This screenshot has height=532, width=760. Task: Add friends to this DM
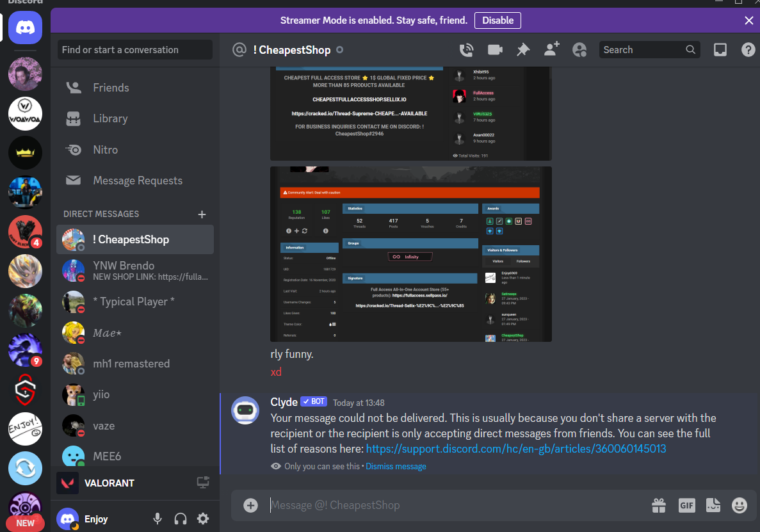pyautogui.click(x=551, y=49)
